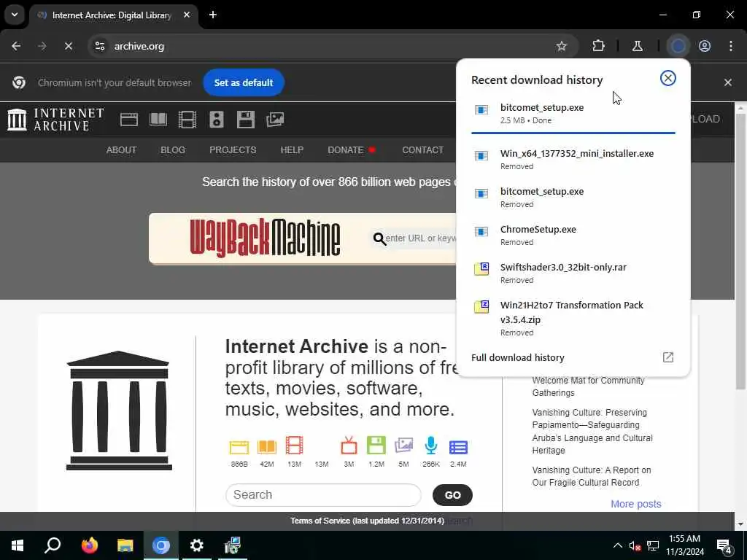Click the GO search button

452,495
